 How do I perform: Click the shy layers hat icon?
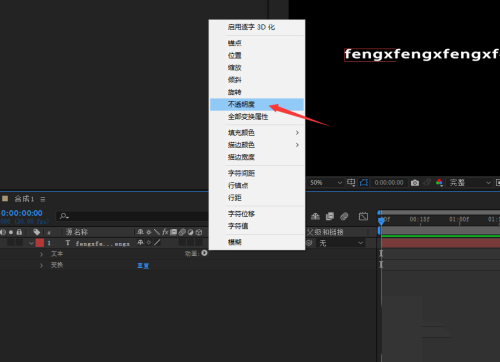(x=315, y=216)
